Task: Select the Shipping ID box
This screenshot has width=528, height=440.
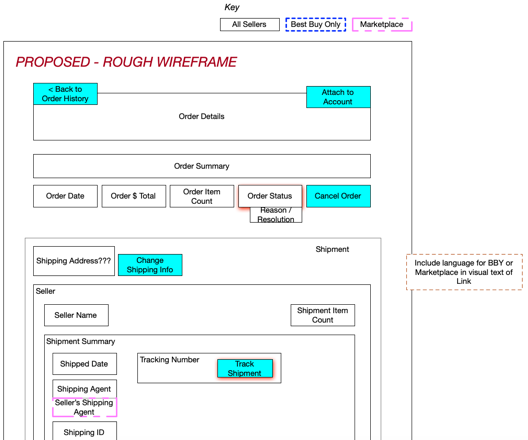Action: [x=84, y=432]
